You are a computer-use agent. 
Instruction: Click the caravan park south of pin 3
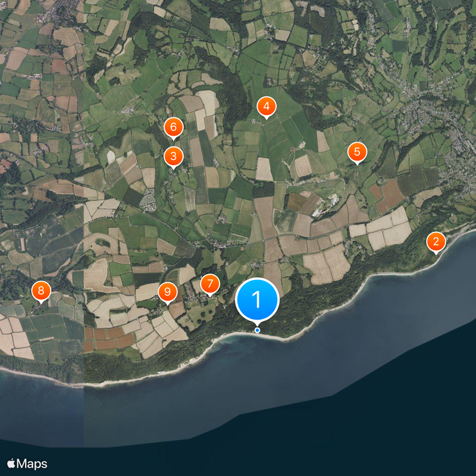point(148,200)
